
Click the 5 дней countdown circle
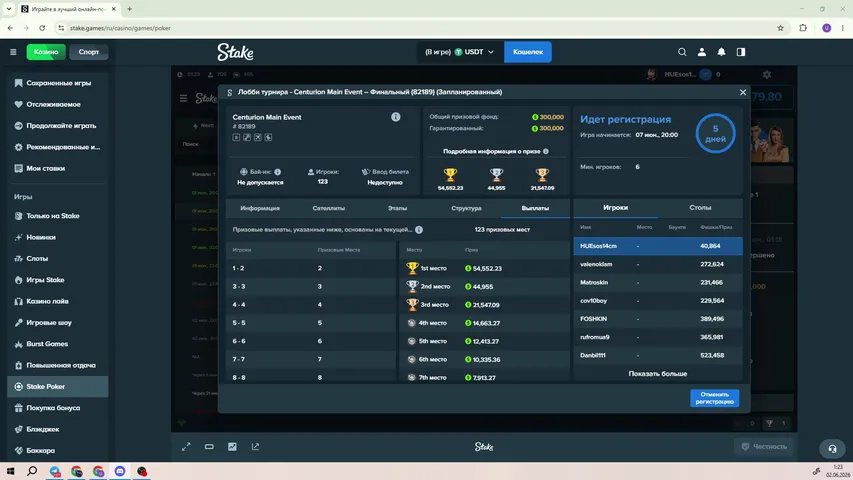pyautogui.click(x=715, y=133)
